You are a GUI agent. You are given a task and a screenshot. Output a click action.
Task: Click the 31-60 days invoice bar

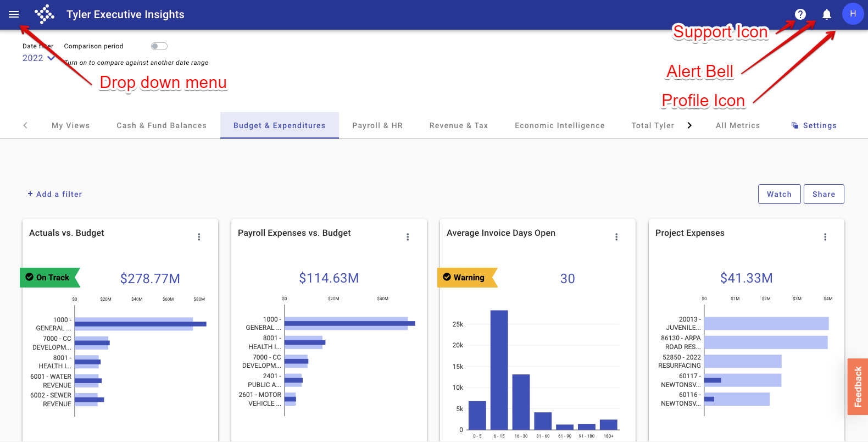coord(543,421)
